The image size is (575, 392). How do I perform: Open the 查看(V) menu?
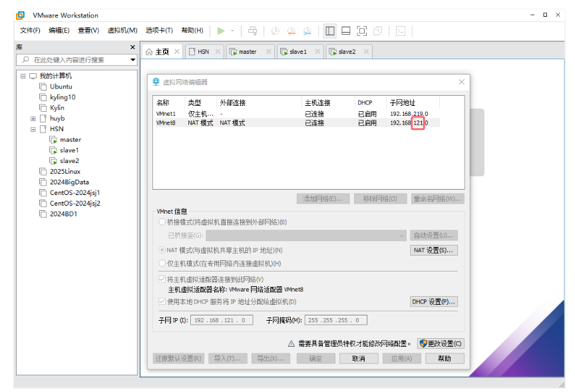(89, 31)
